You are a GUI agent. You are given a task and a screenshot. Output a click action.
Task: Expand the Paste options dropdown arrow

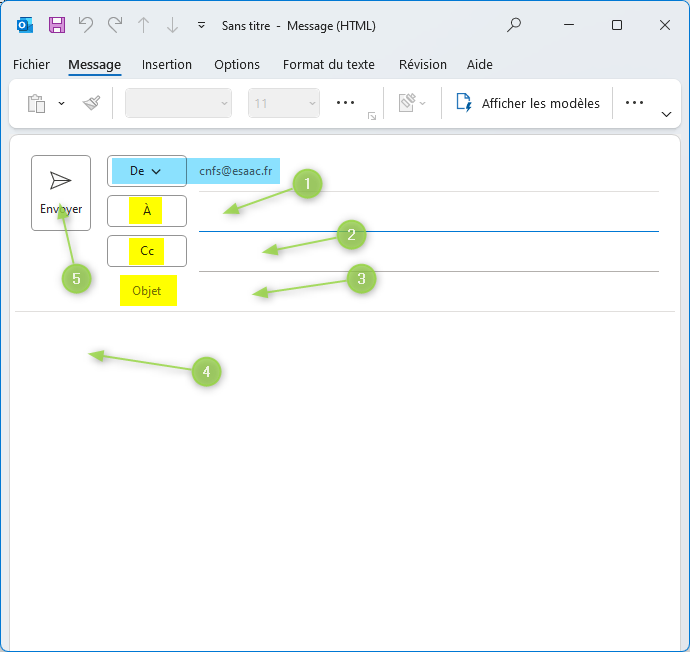tap(61, 103)
